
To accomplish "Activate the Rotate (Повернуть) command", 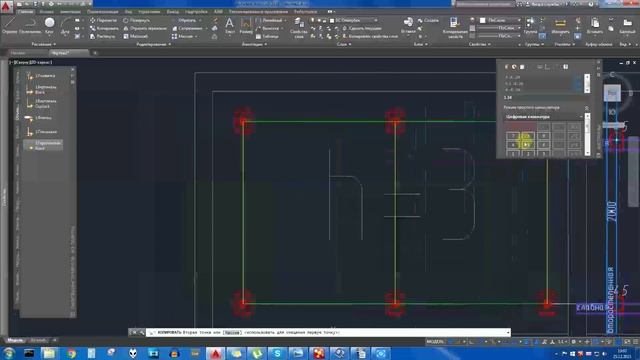I will click(x=137, y=20).
